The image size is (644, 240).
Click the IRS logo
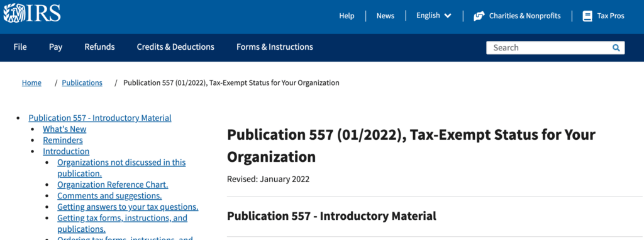pyautogui.click(x=32, y=13)
